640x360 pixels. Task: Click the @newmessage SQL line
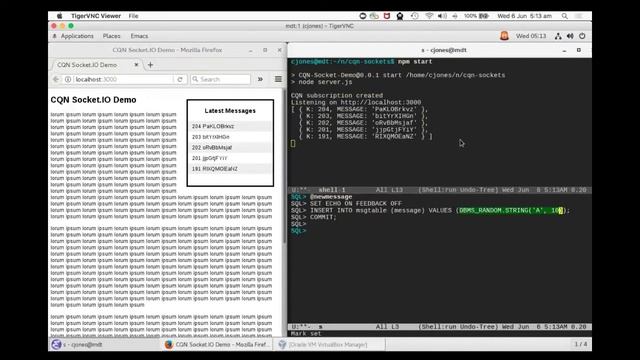pyautogui.click(x=321, y=197)
